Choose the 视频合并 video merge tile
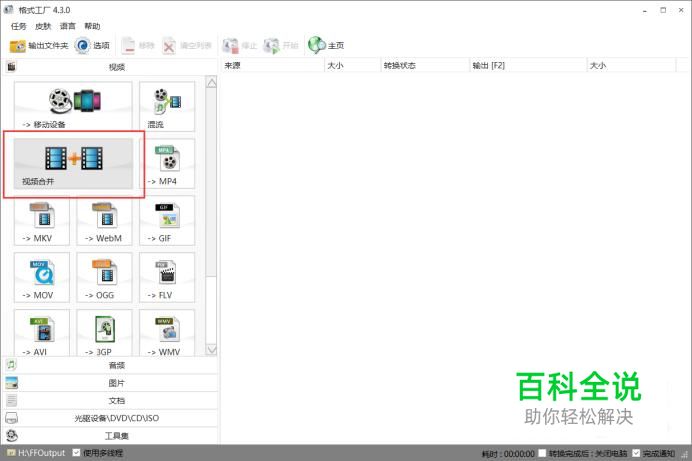Viewport: 692px width, 461px height. pos(73,163)
